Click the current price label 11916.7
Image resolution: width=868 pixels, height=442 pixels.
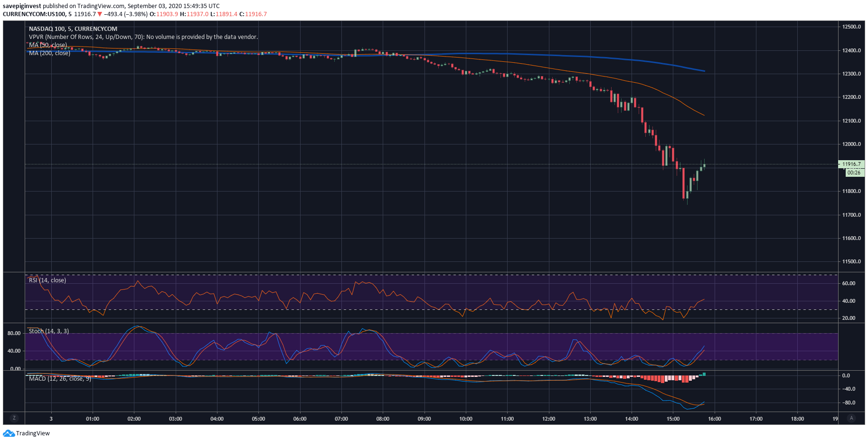[851, 164]
